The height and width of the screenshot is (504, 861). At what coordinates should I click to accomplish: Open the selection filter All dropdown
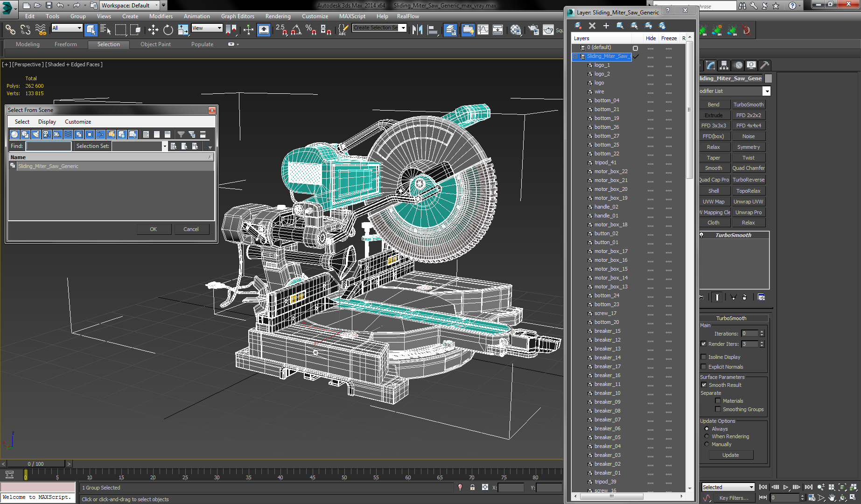[67, 28]
